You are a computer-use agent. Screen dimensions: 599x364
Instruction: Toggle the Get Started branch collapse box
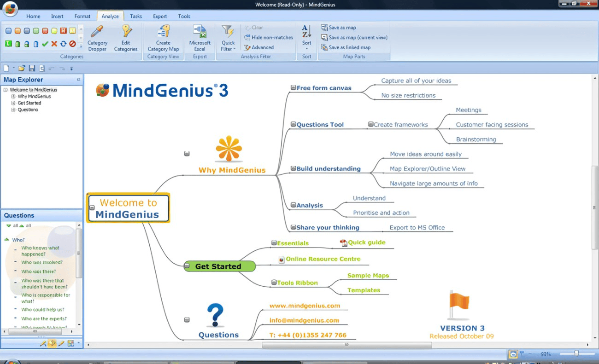[x=187, y=266]
